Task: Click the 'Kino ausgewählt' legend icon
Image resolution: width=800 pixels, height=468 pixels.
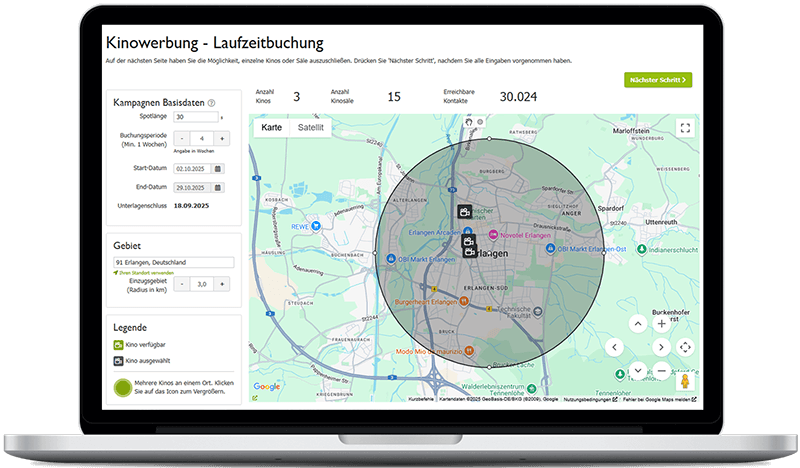Action: [x=118, y=361]
